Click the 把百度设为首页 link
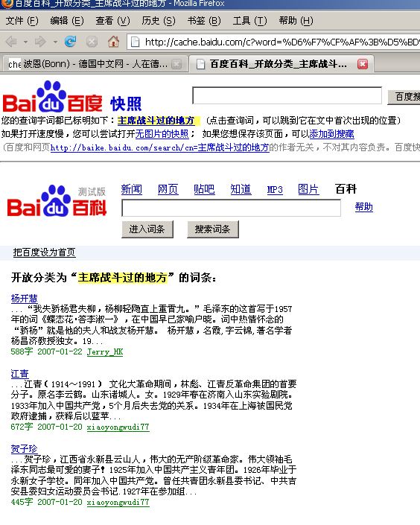 (x=44, y=252)
